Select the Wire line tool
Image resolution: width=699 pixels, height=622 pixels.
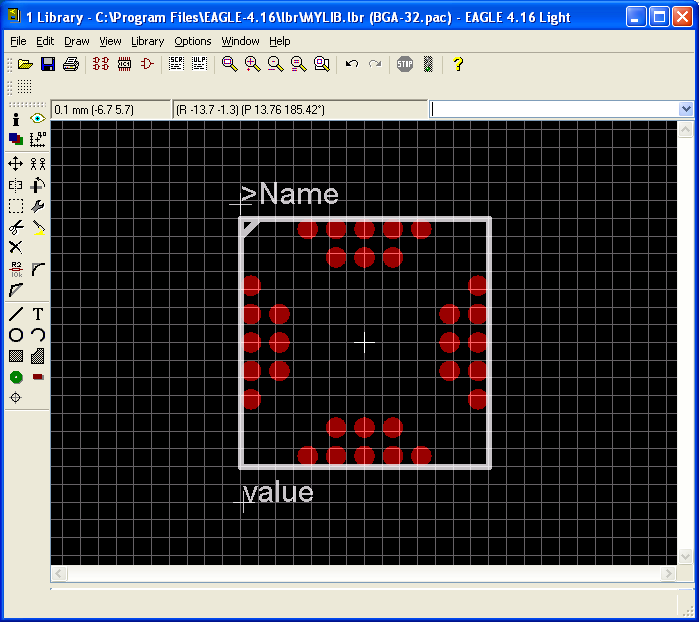pyautogui.click(x=16, y=314)
